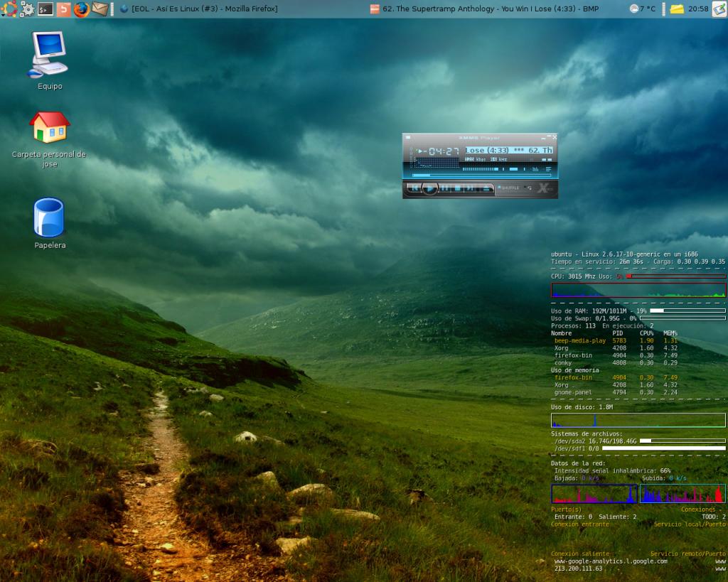Screen dimensions: 728x582
Task: Click the 'Uso de disco: 1.8M' label
Action: (x=582, y=407)
